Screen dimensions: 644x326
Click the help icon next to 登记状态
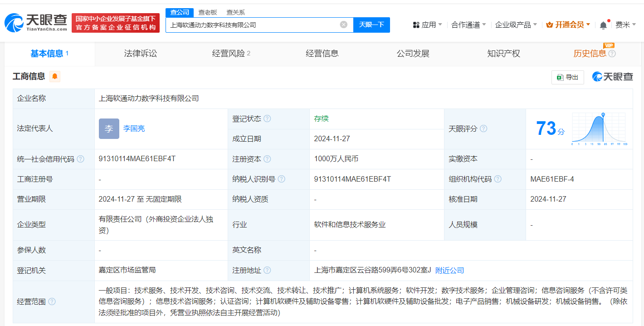pos(268,119)
